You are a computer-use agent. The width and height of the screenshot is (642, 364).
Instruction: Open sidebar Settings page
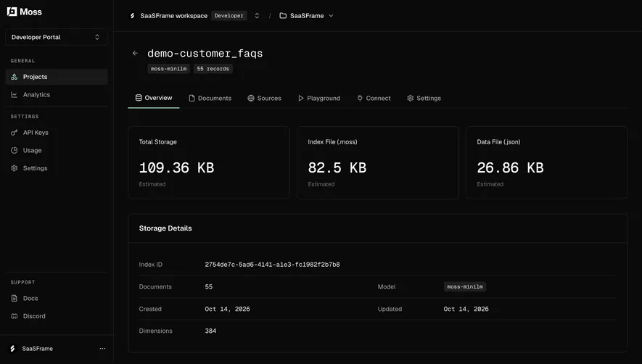click(x=57, y=168)
